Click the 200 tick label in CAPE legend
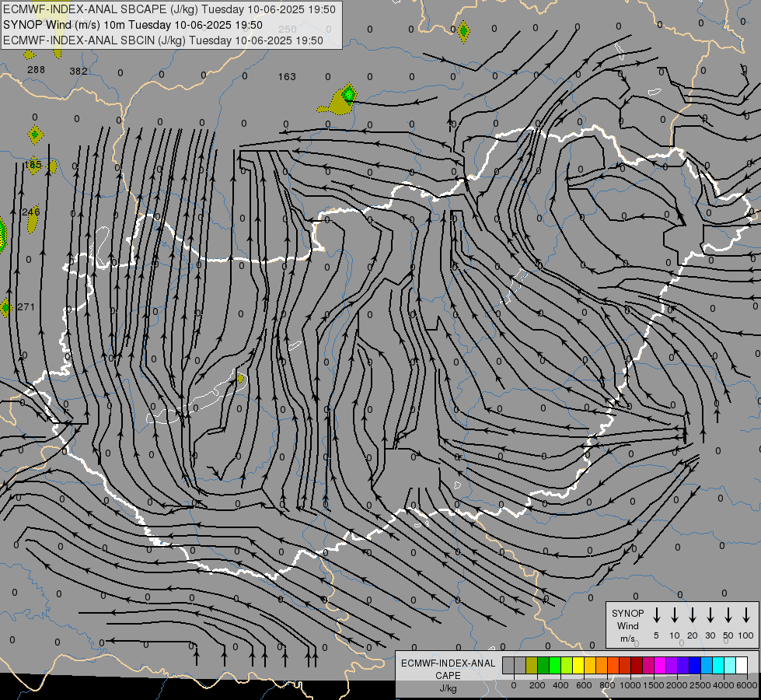The height and width of the screenshot is (700, 761). coord(537,685)
